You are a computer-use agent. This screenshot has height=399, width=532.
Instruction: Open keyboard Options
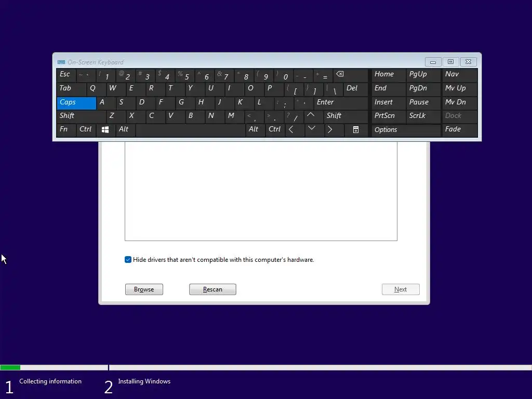[x=406, y=130]
